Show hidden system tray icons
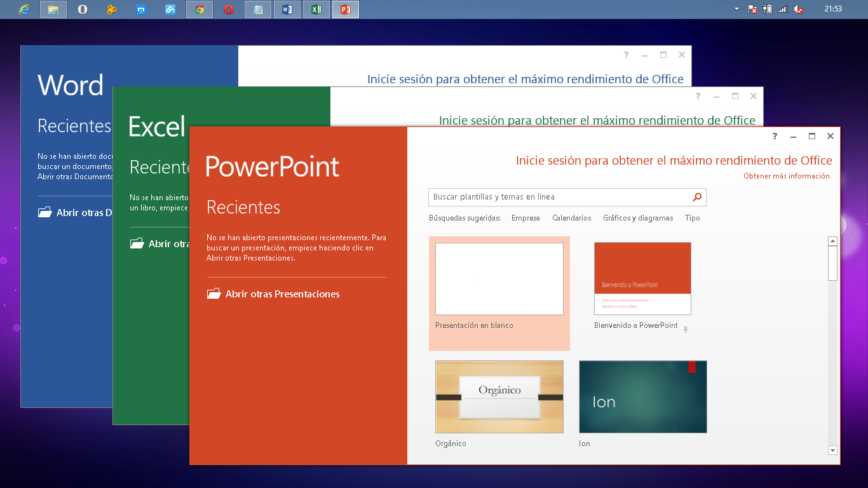The width and height of the screenshot is (868, 488). tap(737, 10)
